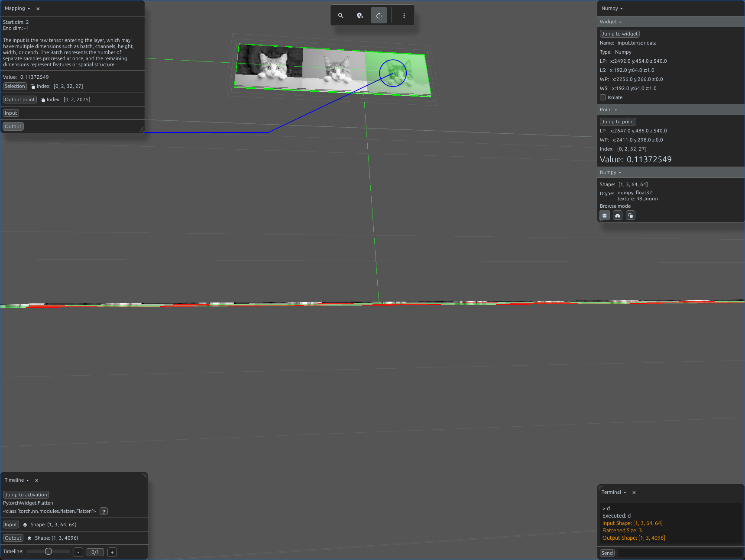Viewport: 745px width, 560px height.
Task: Click the location pin arrow toolbar icon
Action: (x=360, y=16)
